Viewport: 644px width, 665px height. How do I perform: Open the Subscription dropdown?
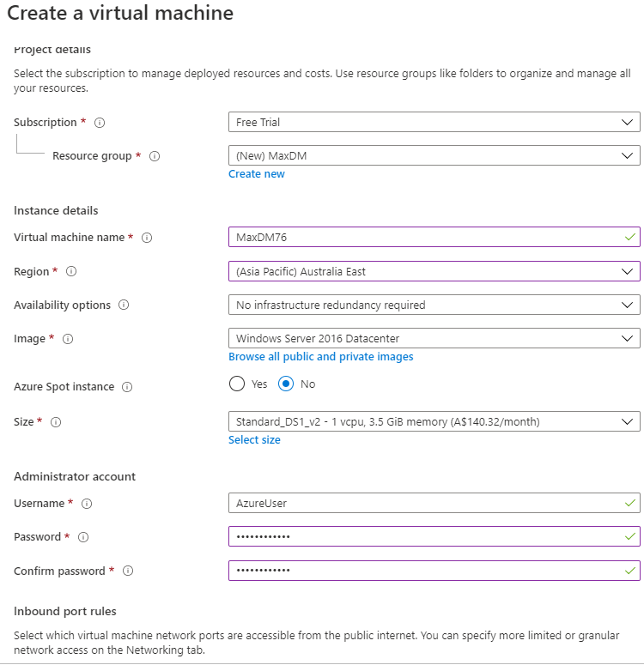point(434,123)
